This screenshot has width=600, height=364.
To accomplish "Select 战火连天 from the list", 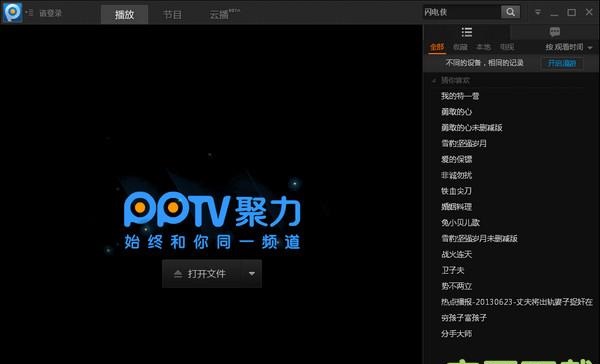I will click(x=456, y=255).
